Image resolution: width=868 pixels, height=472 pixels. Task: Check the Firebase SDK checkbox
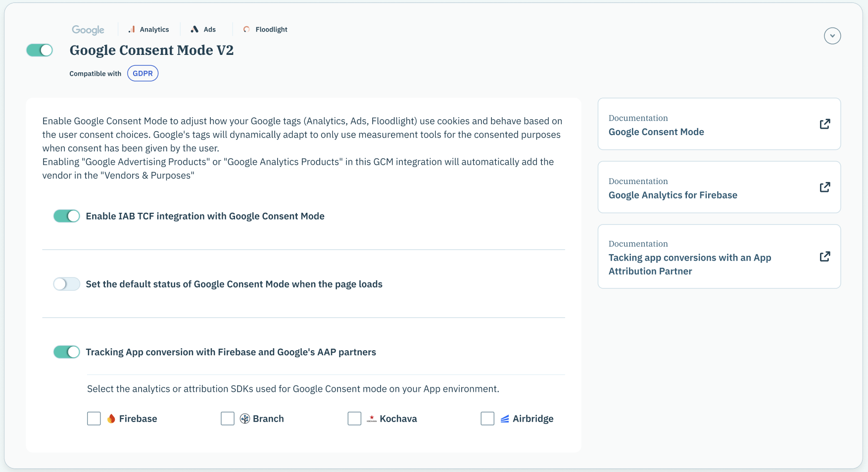(x=94, y=419)
